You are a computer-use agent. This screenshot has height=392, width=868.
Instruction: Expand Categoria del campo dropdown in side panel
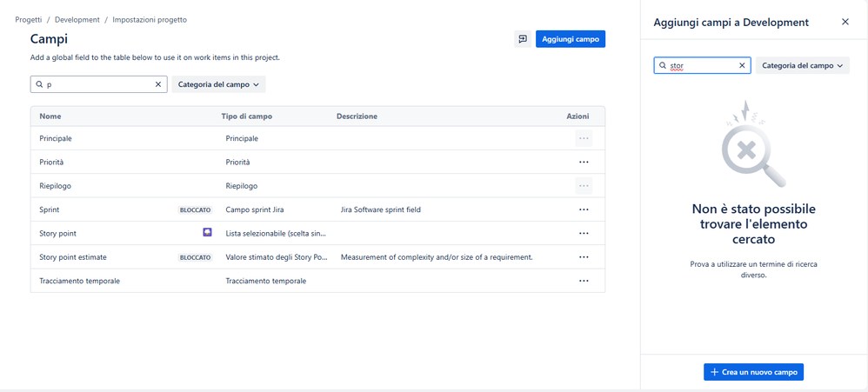point(802,65)
